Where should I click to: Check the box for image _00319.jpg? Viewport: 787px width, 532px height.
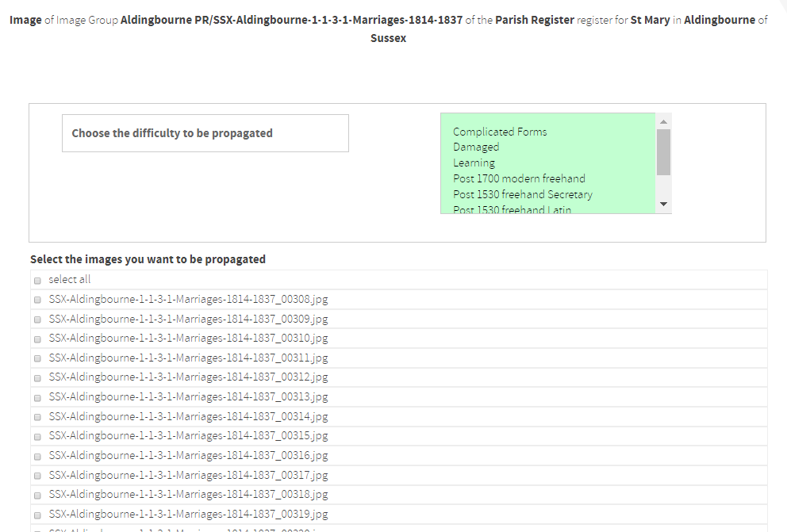pyautogui.click(x=37, y=515)
